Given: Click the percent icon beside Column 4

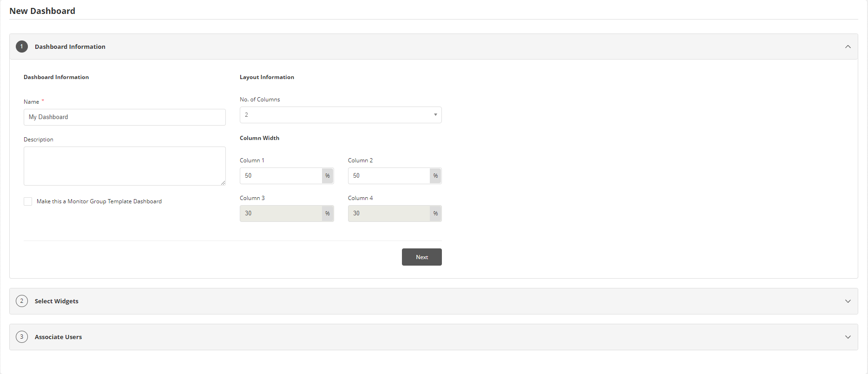Looking at the screenshot, I should tap(435, 214).
